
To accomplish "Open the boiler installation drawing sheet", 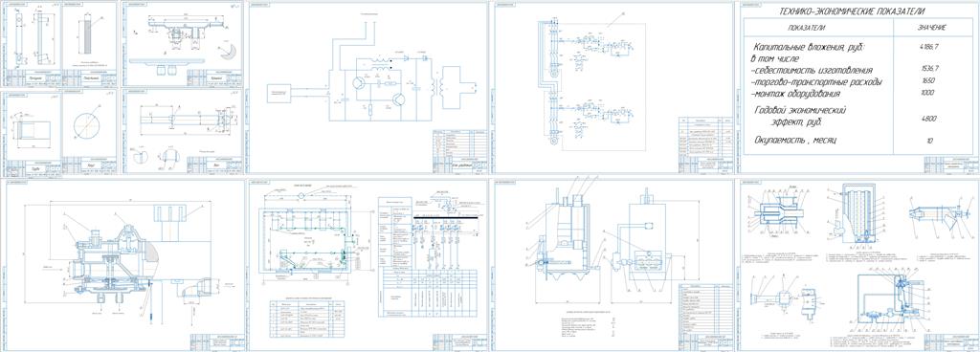I will pyautogui.click(x=613, y=265).
